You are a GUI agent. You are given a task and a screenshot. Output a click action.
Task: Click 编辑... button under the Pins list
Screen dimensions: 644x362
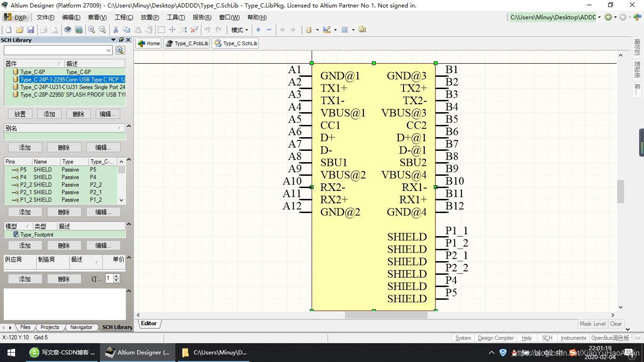click(104, 212)
